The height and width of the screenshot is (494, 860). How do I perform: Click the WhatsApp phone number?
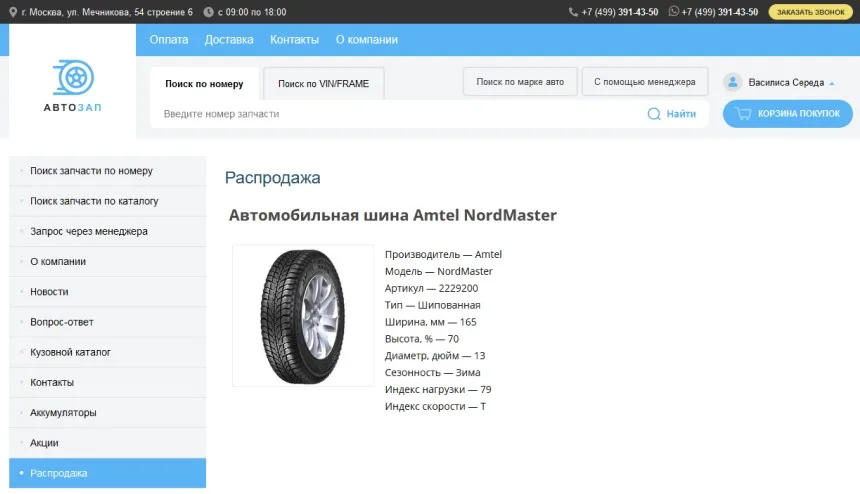click(x=720, y=12)
